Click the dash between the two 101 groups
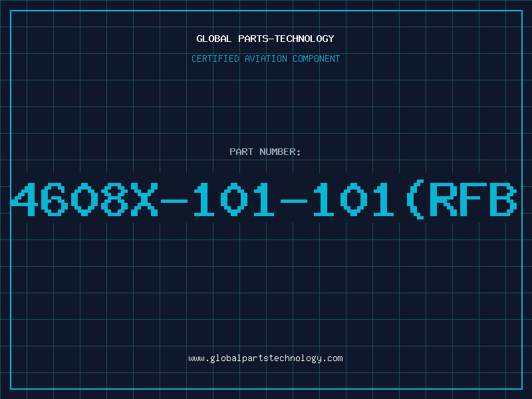Image resolution: width=532 pixels, height=399 pixels. [294, 201]
